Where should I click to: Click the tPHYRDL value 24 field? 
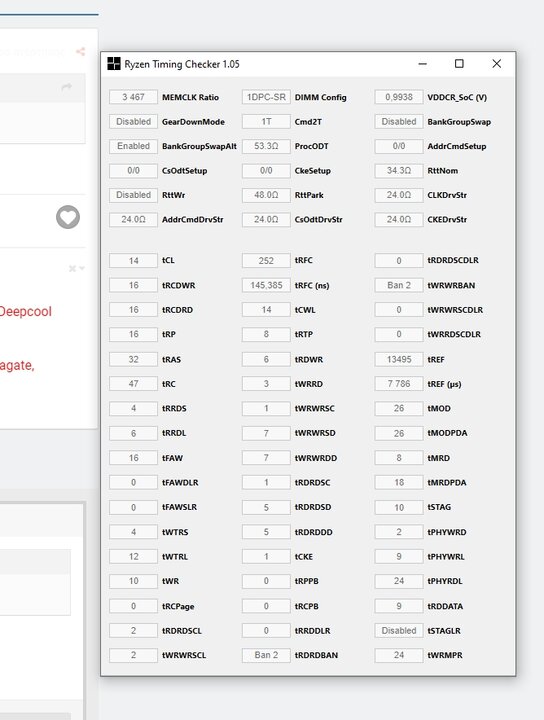click(399, 581)
